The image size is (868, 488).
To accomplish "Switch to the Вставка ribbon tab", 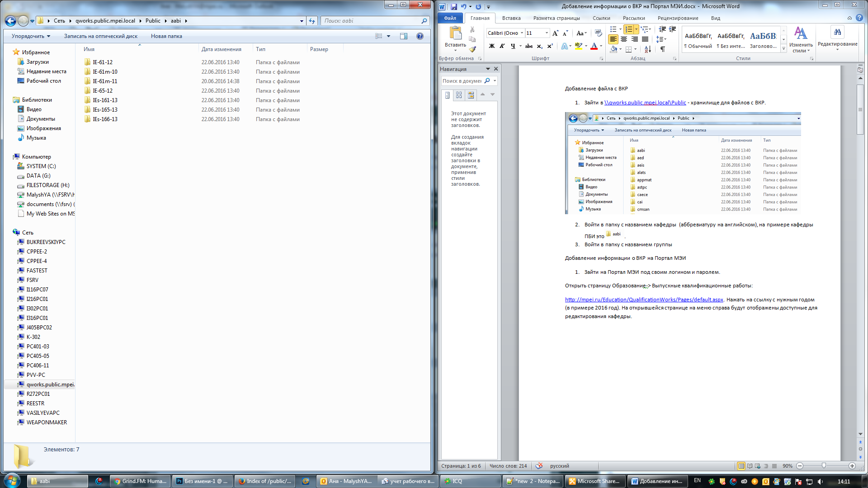I will (511, 18).
